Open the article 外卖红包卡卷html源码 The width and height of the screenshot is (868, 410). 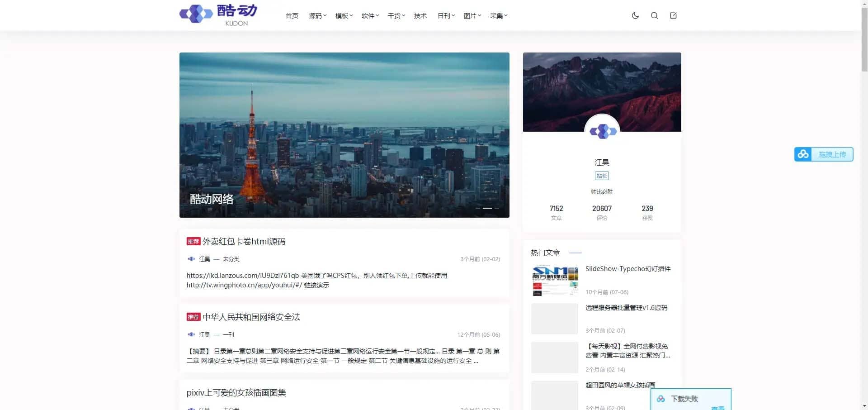tap(244, 241)
